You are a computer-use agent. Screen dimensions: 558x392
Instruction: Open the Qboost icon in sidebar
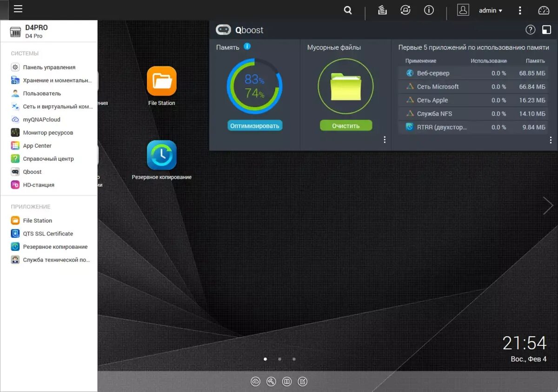(x=32, y=171)
